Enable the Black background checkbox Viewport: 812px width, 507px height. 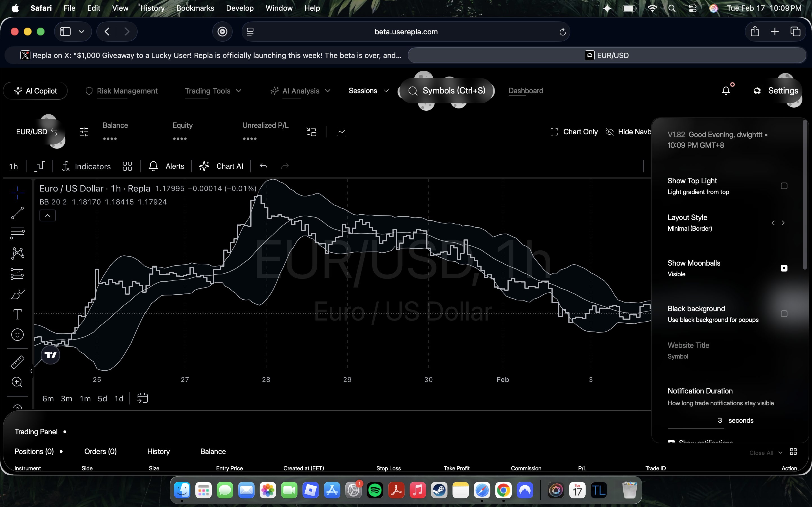784,314
